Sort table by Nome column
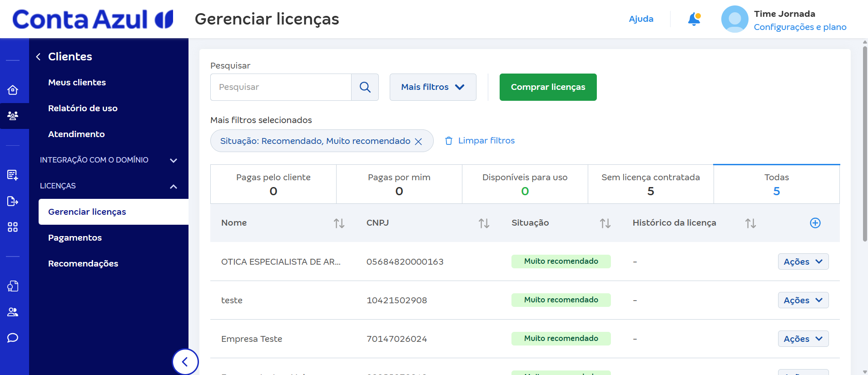The image size is (868, 375). (x=339, y=223)
